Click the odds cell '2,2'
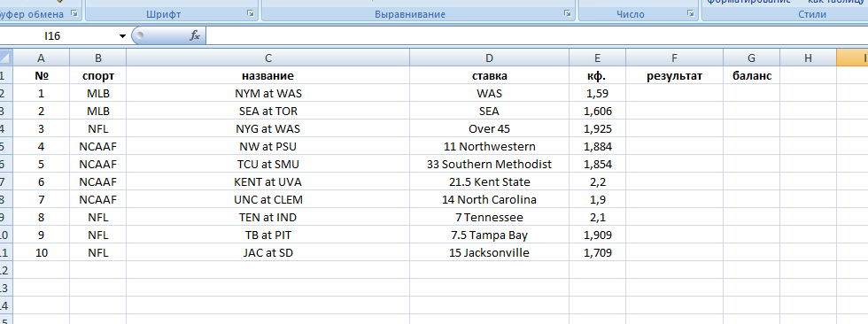 tap(597, 181)
